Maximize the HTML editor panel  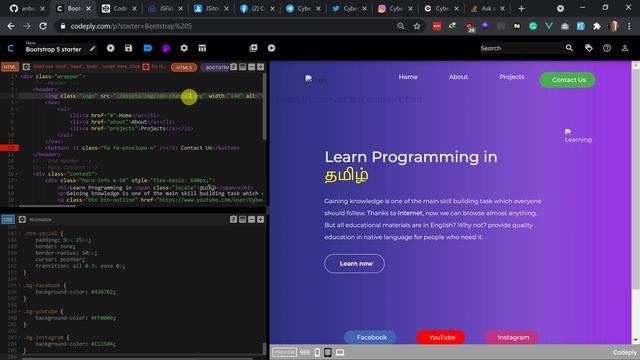[x=260, y=67]
